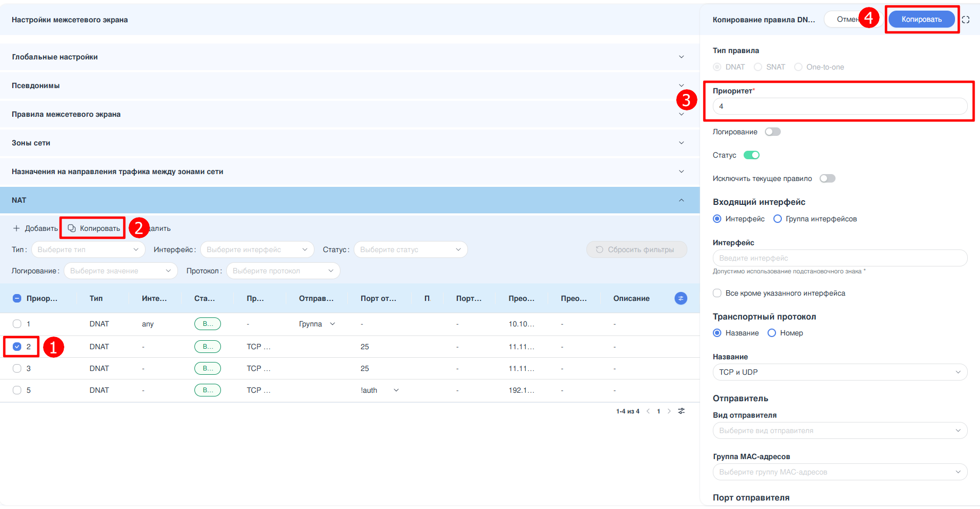Click the copy icon in NAT toolbar

[x=72, y=228]
